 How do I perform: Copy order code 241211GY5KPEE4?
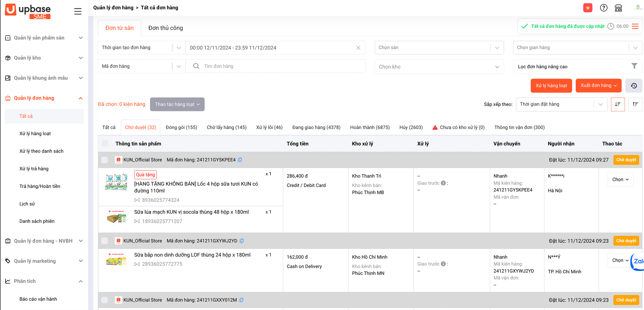(240, 160)
